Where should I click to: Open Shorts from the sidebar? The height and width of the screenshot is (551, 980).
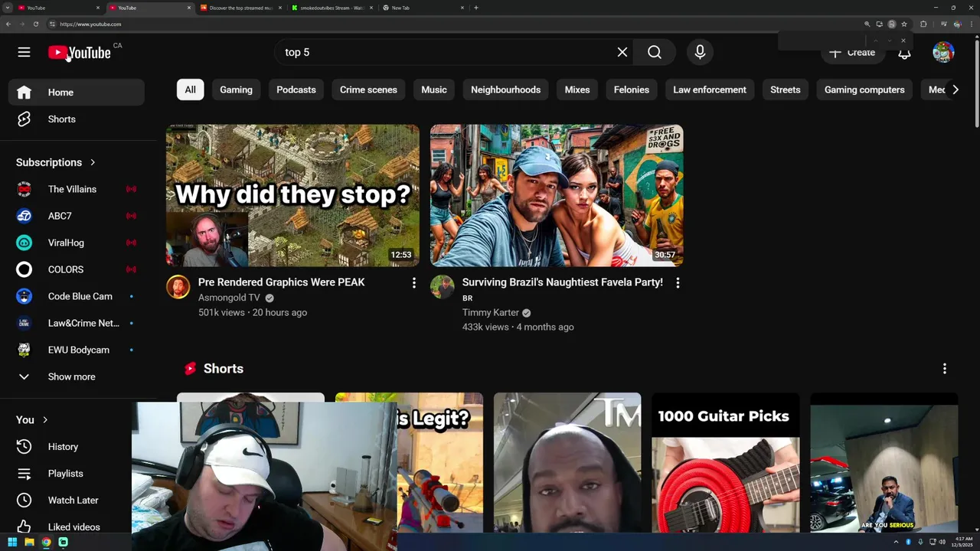(77, 119)
